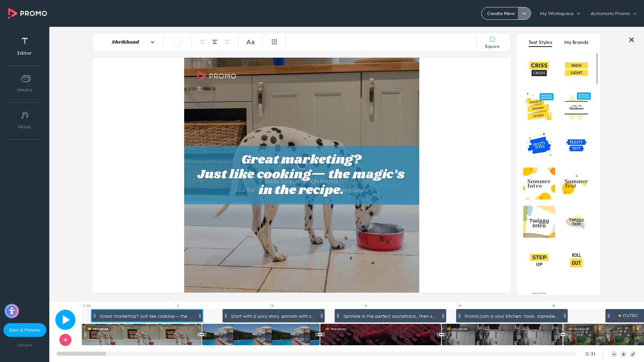Apply the High Light text style
Screen dimensions: 644x362
pyautogui.click(x=576, y=69)
